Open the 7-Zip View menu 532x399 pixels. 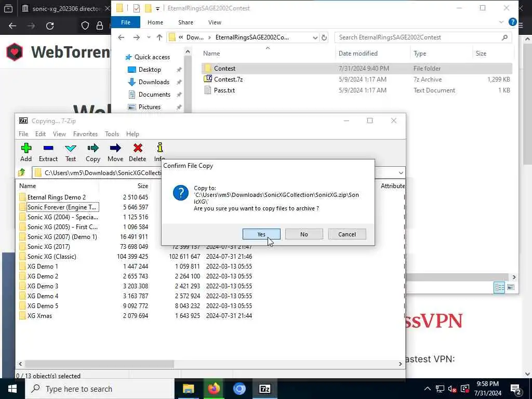(x=59, y=134)
